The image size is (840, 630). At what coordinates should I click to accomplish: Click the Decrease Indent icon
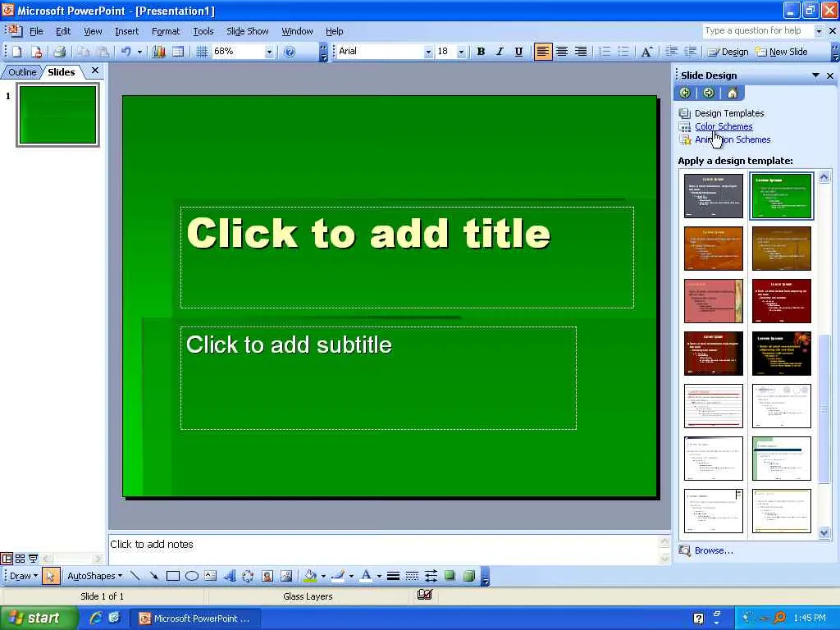671,52
